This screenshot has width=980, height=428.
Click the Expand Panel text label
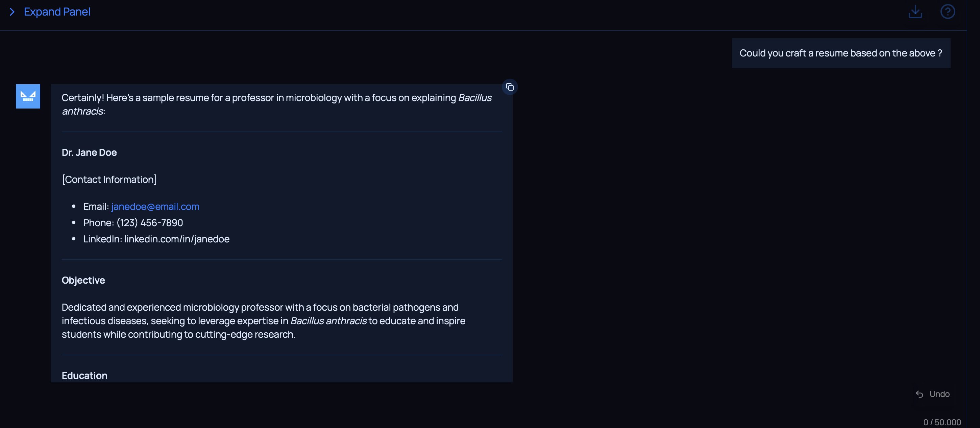click(x=57, y=12)
